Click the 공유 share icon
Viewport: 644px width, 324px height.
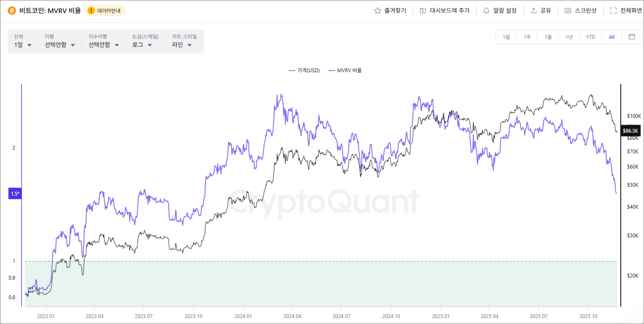pos(534,10)
